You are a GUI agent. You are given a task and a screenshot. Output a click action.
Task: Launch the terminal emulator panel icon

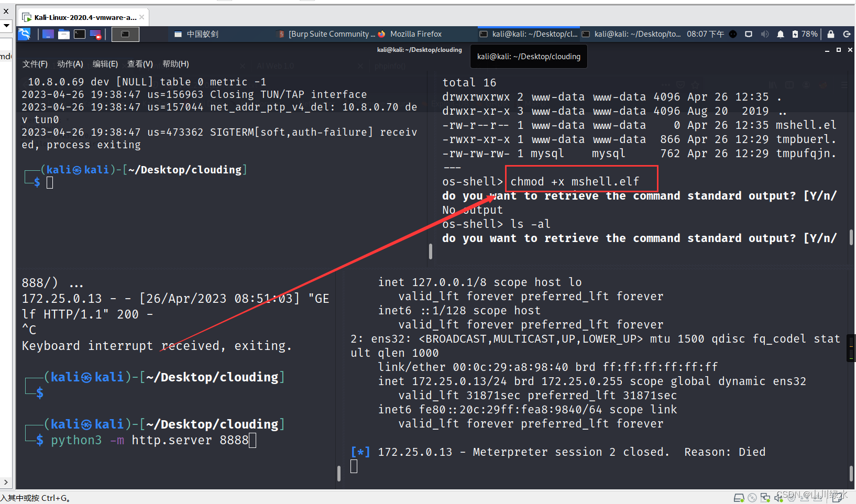click(x=80, y=34)
